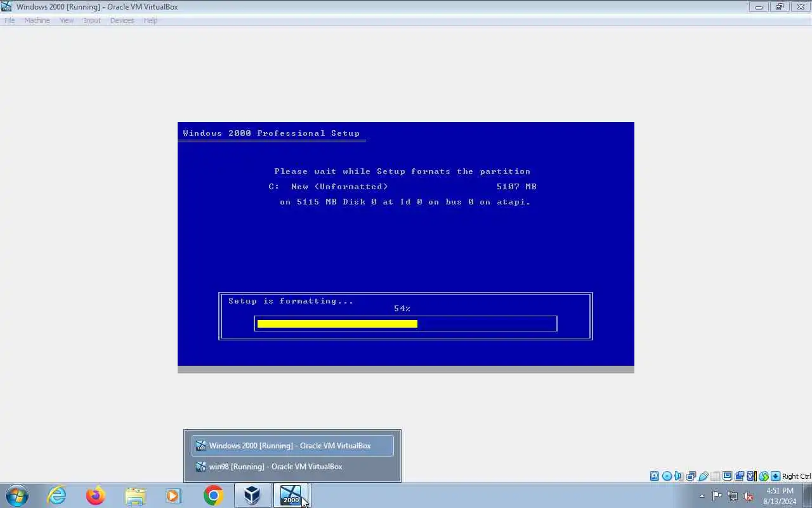This screenshot has height=508, width=812.
Task: Click the optical disc status icon
Action: tap(667, 476)
